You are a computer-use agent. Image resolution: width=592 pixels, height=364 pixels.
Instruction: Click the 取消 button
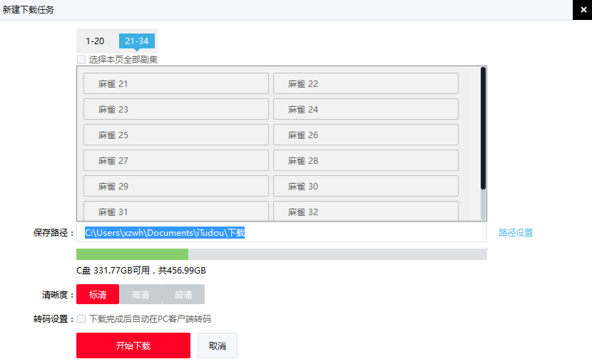(x=218, y=345)
